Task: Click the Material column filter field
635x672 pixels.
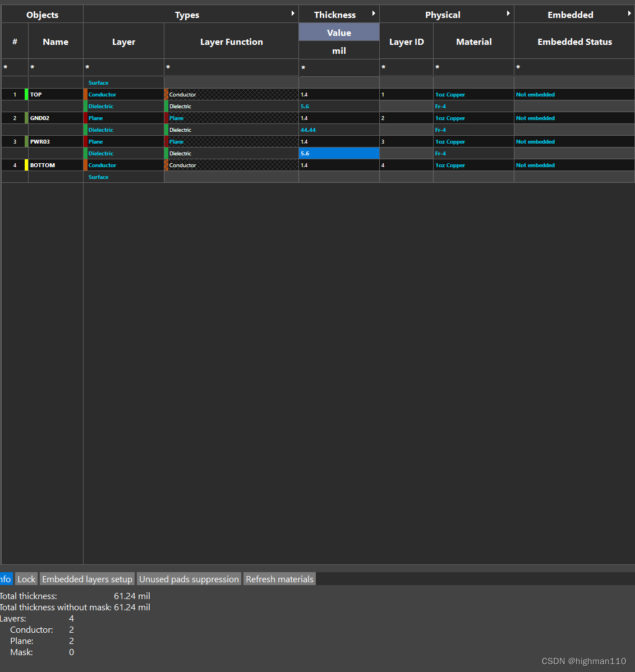Action: pyautogui.click(x=473, y=68)
